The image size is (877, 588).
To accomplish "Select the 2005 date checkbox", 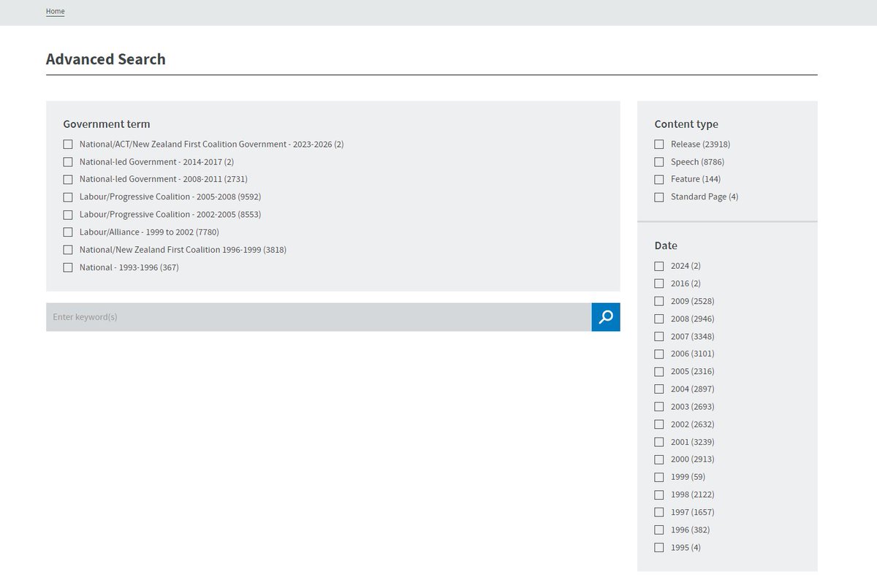I will click(659, 372).
